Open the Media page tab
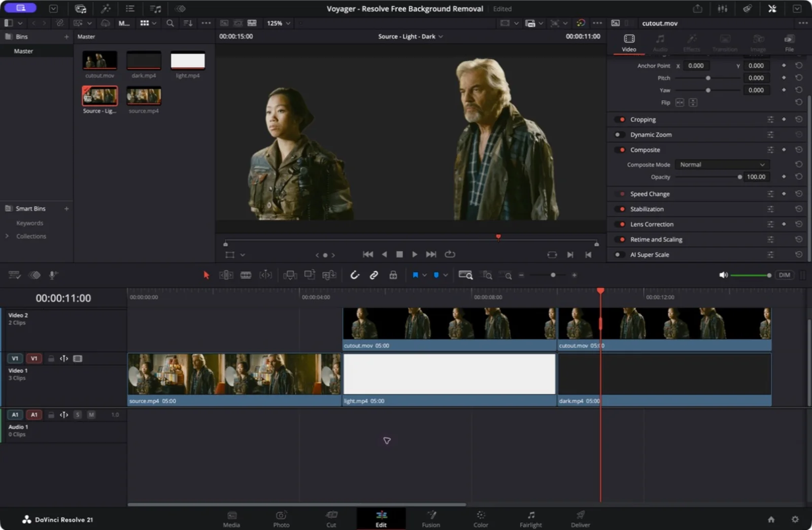Screen dimensions: 812x530 tap(231, 519)
